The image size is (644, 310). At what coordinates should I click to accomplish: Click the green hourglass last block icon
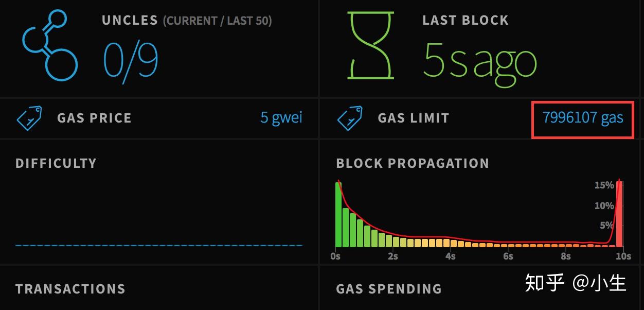pyautogui.click(x=370, y=45)
